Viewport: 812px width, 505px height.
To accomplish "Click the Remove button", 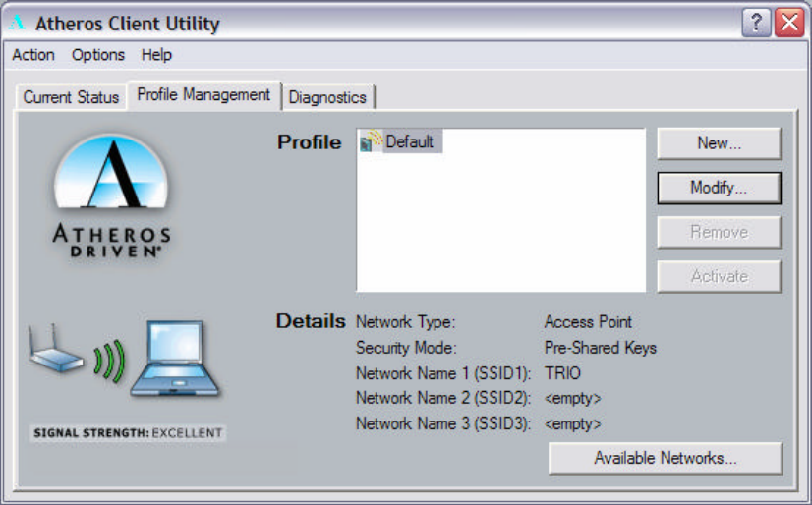I will point(719,232).
